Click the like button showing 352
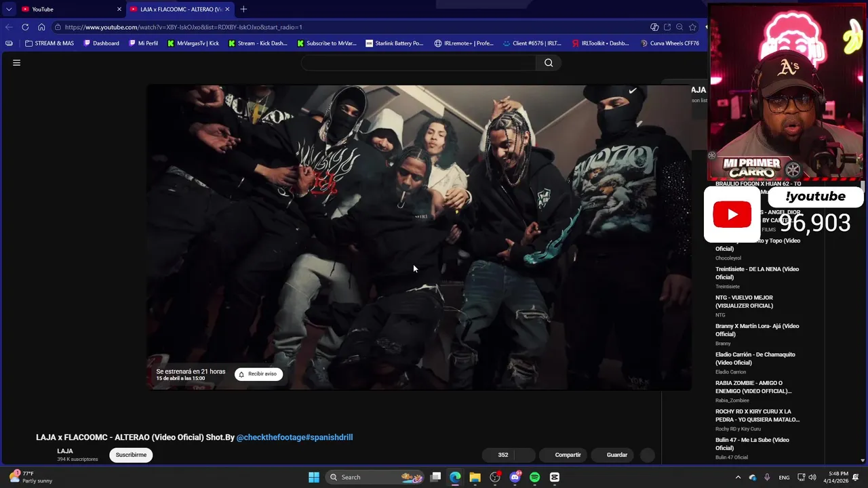 pyautogui.click(x=498, y=455)
